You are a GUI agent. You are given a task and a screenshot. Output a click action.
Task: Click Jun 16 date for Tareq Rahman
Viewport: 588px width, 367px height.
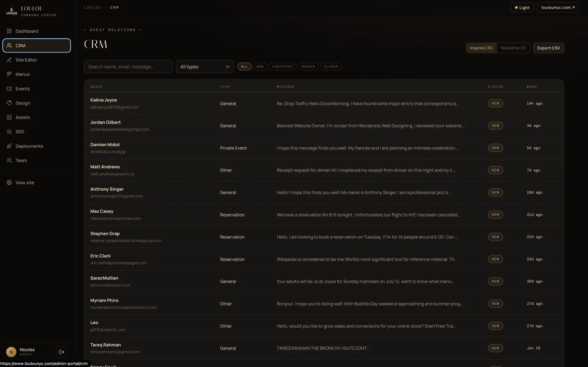[x=534, y=348]
